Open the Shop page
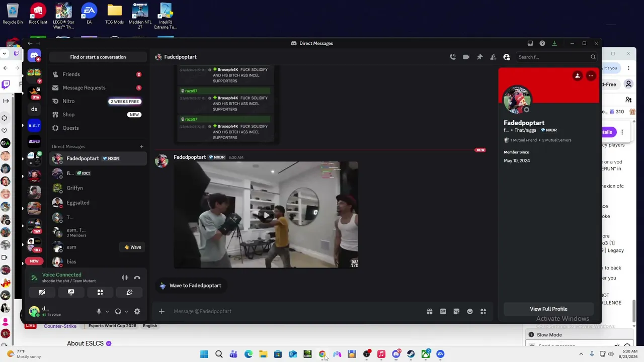Viewport: 644px width, 362px height. pyautogui.click(x=97, y=115)
